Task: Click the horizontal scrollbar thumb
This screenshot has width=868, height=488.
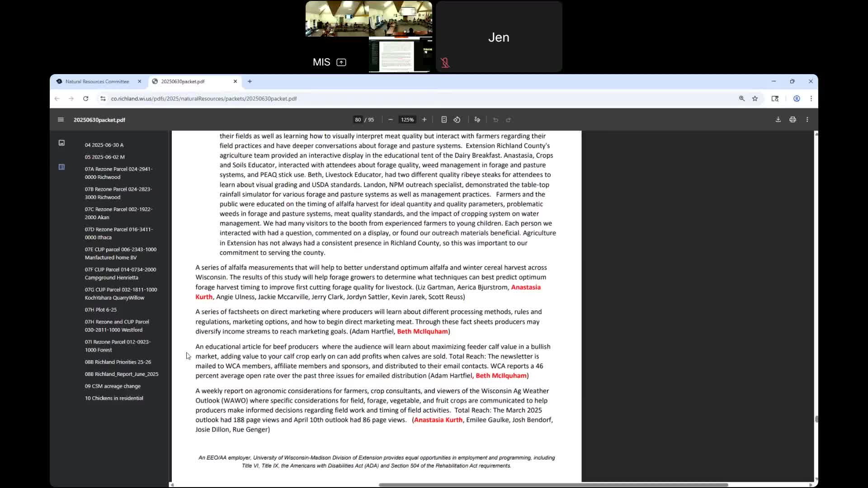Action: (553, 485)
